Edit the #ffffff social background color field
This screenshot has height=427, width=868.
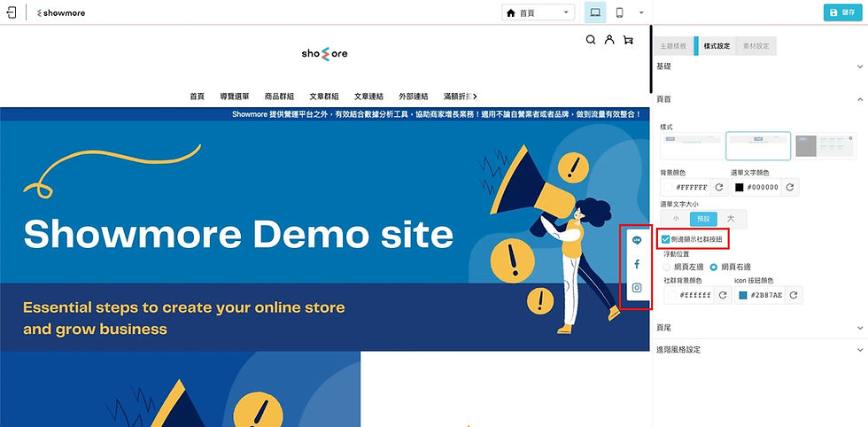(x=695, y=295)
